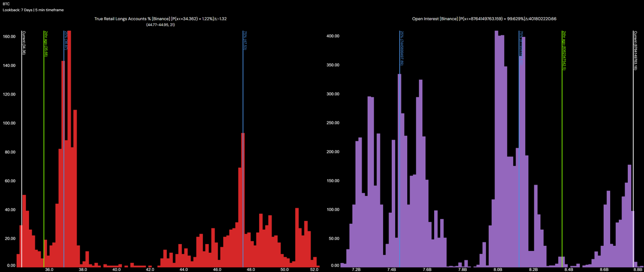Viewport: 644px width, 272px height.
Task: Select the white Current (34.36) marker line
Action: pyautogui.click(x=21, y=149)
